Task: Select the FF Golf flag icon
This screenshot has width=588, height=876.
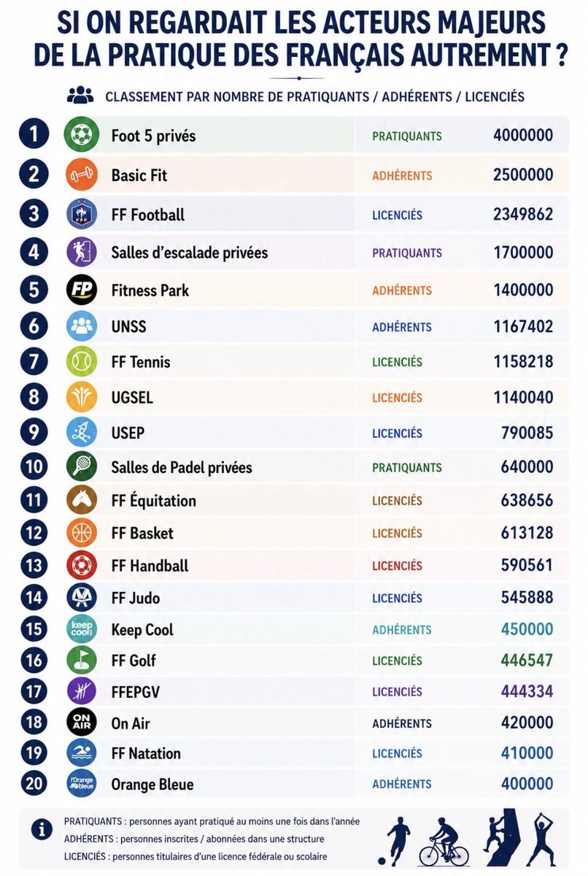Action: click(x=80, y=661)
